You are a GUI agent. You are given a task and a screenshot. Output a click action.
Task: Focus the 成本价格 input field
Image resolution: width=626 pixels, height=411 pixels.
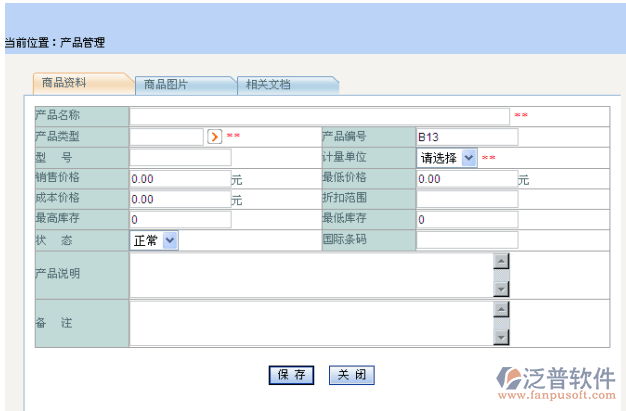tap(180, 199)
